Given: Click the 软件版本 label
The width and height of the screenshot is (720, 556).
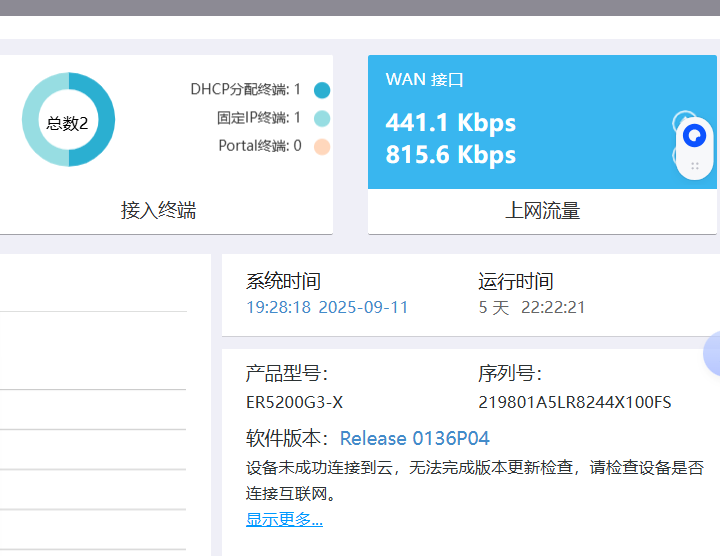Looking at the screenshot, I should (287, 438).
